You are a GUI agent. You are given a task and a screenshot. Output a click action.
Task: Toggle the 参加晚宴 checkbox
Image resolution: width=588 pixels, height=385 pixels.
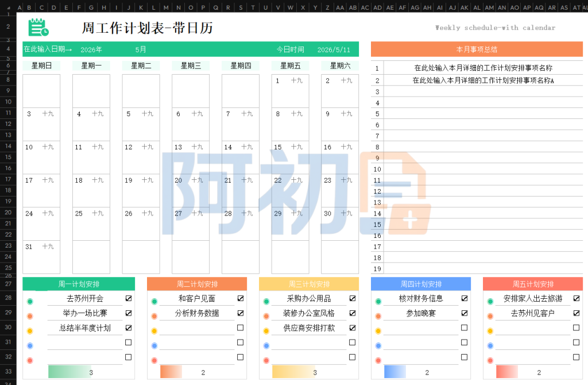point(464,313)
